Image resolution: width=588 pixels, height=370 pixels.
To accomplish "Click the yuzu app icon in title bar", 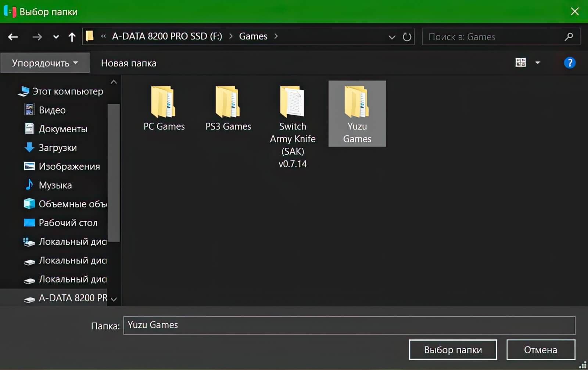I will [x=10, y=11].
